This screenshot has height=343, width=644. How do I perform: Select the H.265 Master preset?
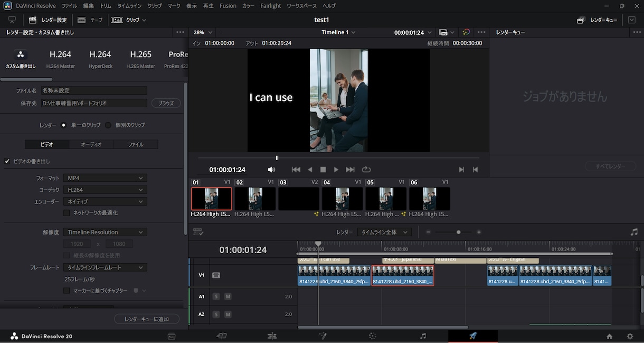141,59
